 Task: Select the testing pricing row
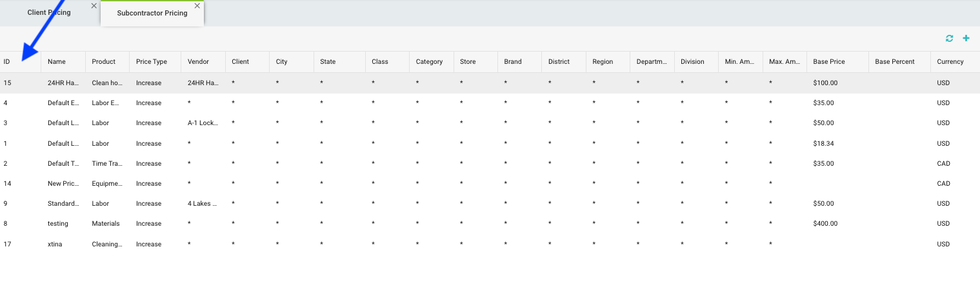(x=58, y=224)
